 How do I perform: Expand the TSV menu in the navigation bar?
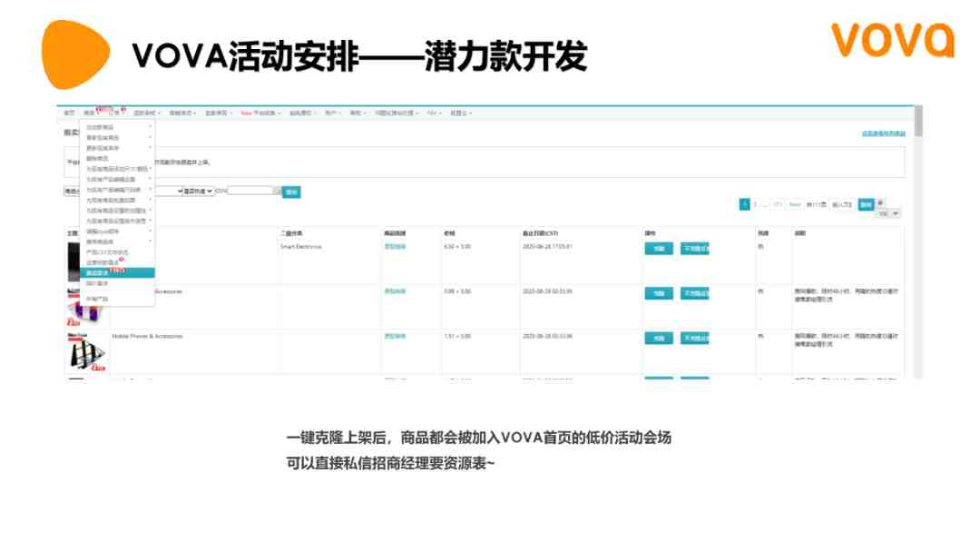pyautogui.click(x=433, y=113)
